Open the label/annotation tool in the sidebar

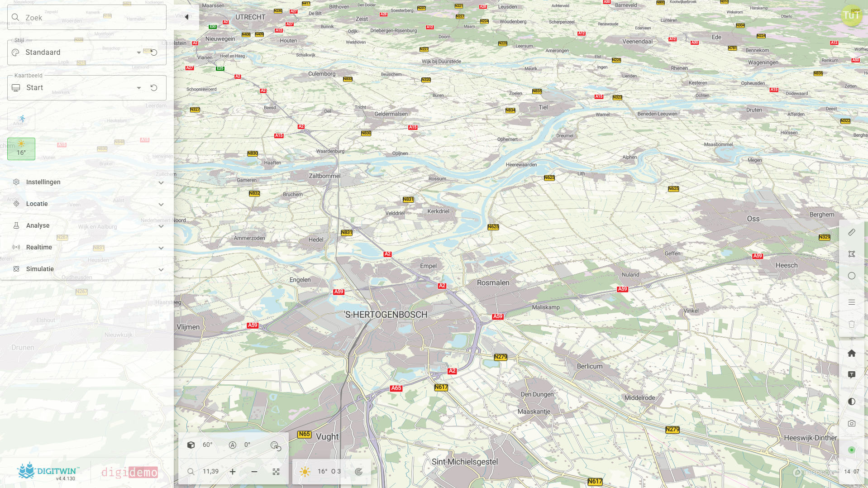pos(852,375)
